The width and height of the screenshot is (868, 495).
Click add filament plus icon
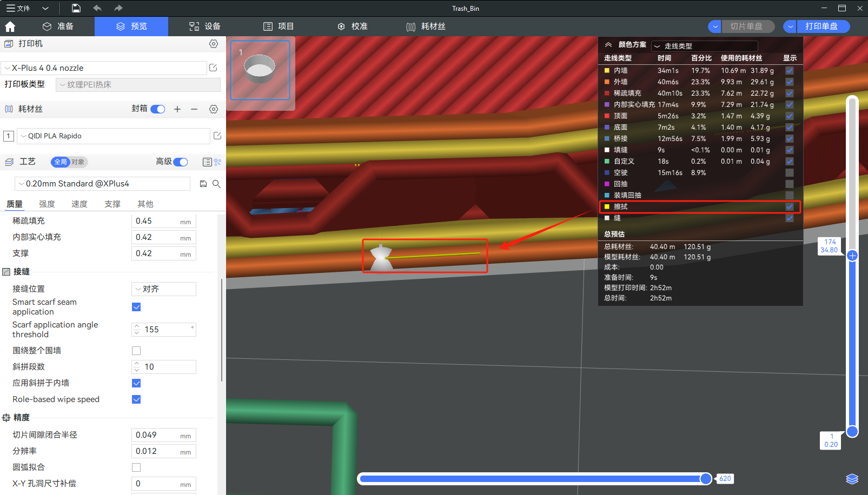(177, 109)
